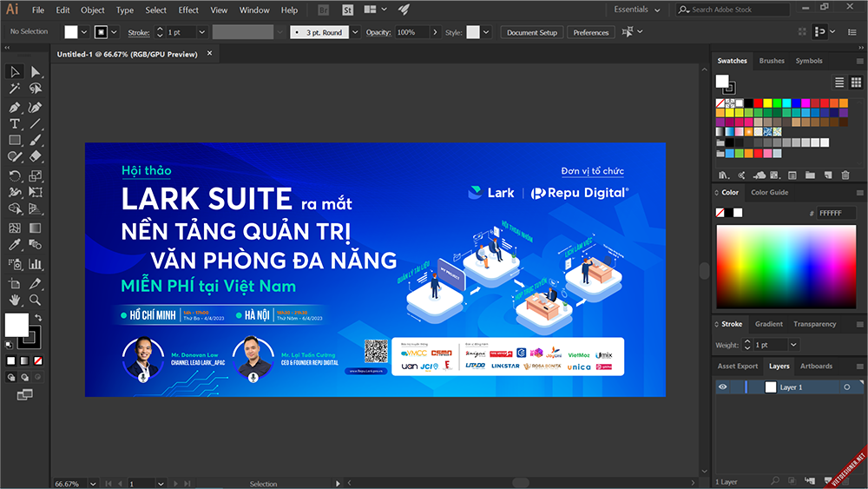
Task: Select the Eyedropper tool
Action: tap(15, 244)
